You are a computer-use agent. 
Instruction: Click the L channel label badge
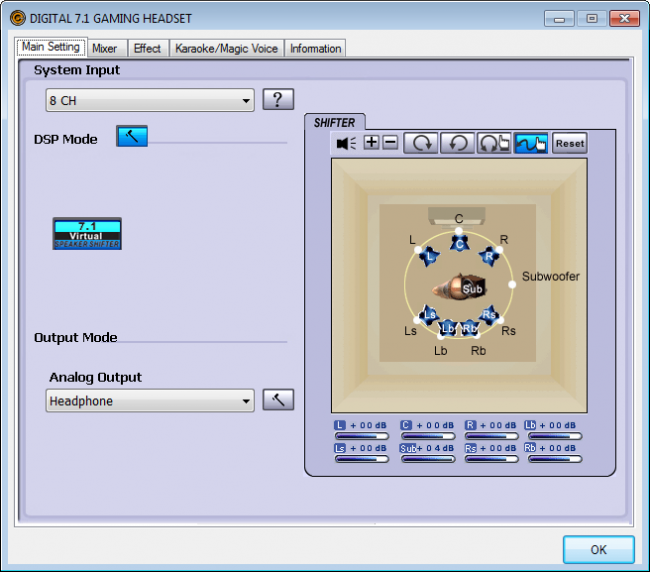(x=340, y=425)
